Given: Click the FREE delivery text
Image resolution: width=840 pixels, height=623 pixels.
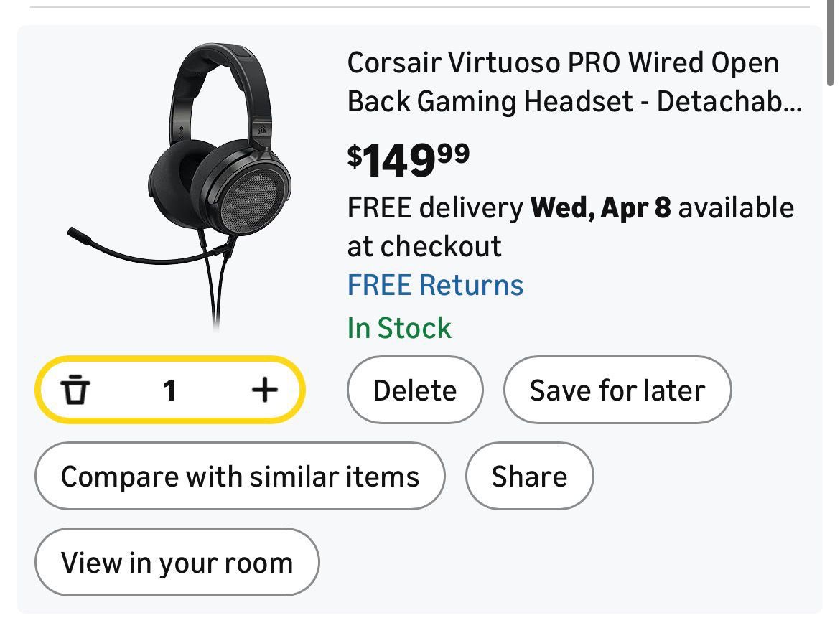Looking at the screenshot, I should point(435,208).
